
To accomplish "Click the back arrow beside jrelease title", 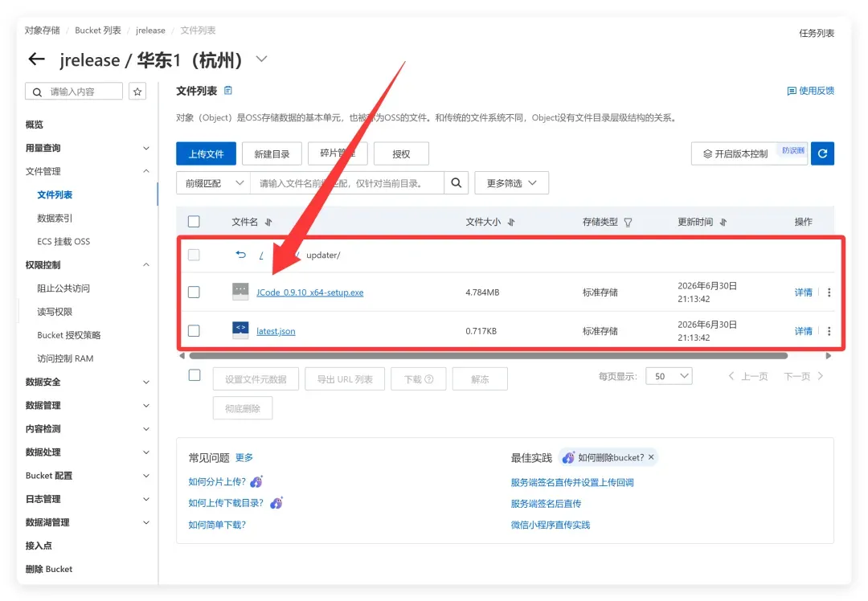I will [x=36, y=59].
